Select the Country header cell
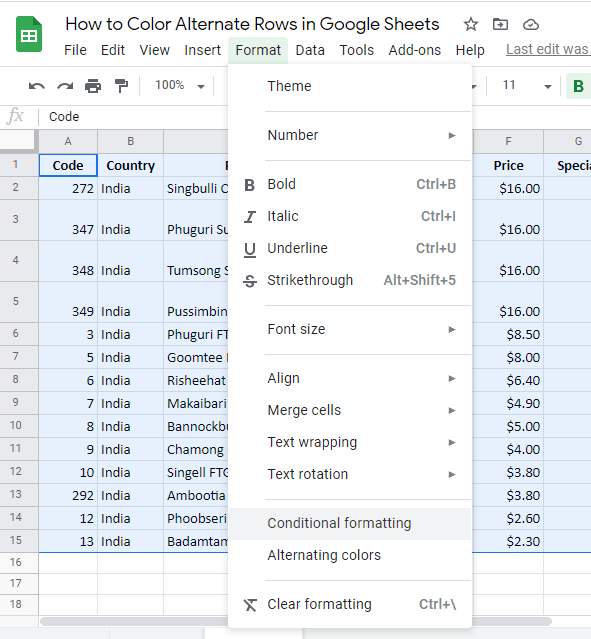 point(130,165)
